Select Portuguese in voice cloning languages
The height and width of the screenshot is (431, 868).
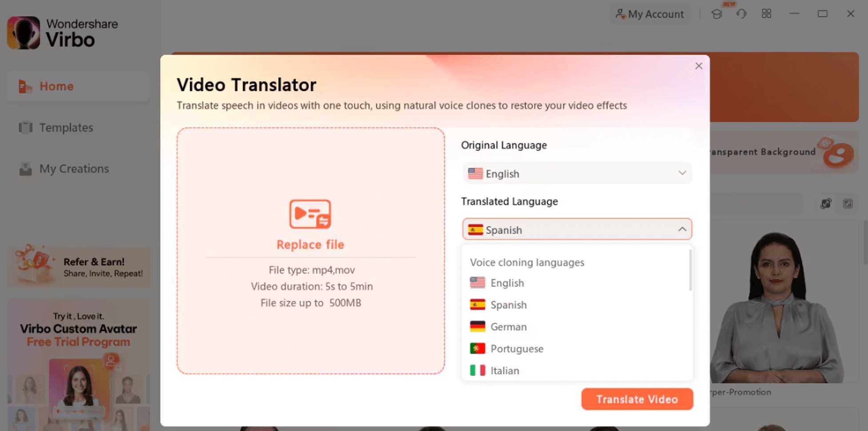517,349
